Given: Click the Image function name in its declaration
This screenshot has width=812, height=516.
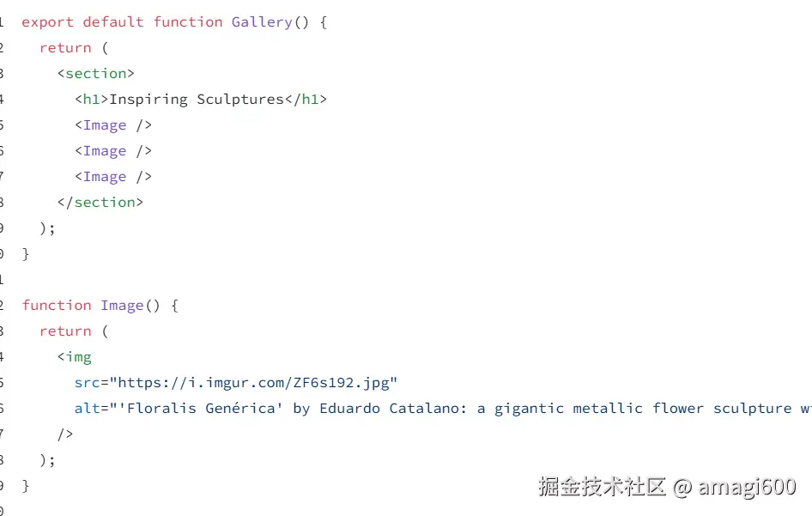Looking at the screenshot, I should [x=122, y=306].
